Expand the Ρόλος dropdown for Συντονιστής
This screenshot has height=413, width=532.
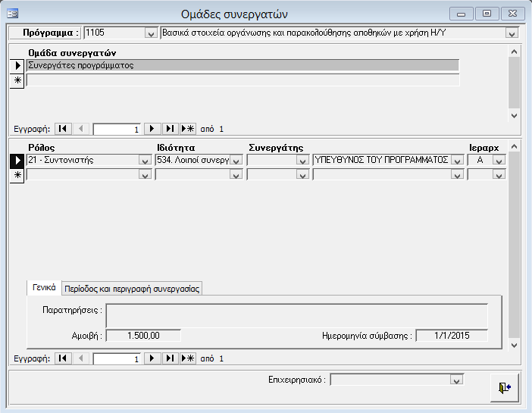coord(144,161)
